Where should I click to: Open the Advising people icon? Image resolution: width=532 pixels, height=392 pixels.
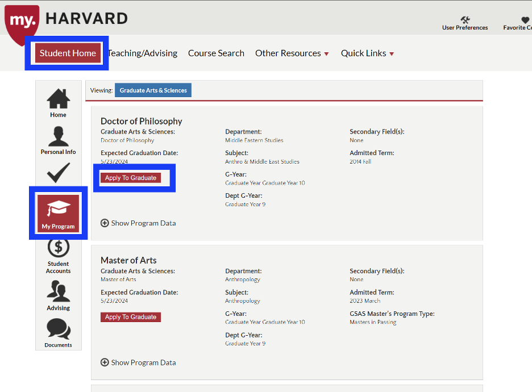pyautogui.click(x=58, y=292)
